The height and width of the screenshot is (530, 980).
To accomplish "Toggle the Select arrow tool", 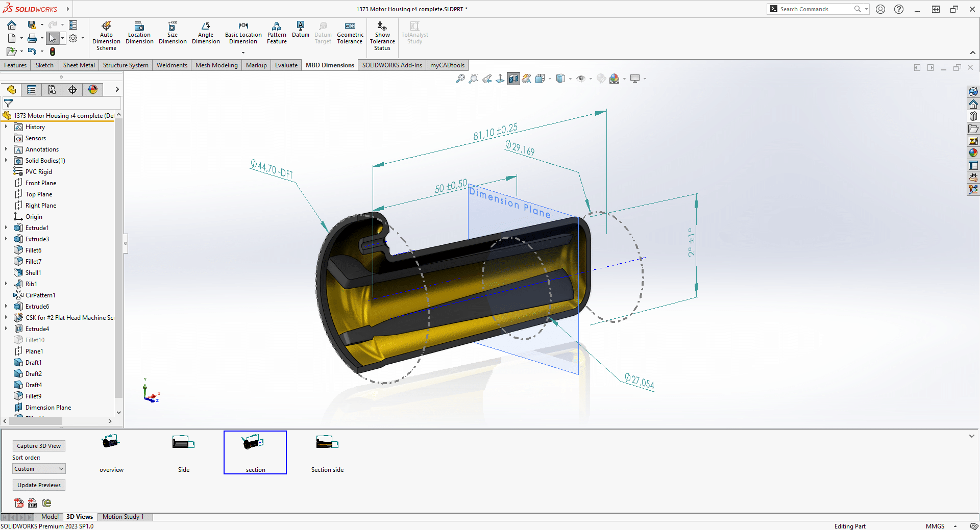I will point(52,38).
